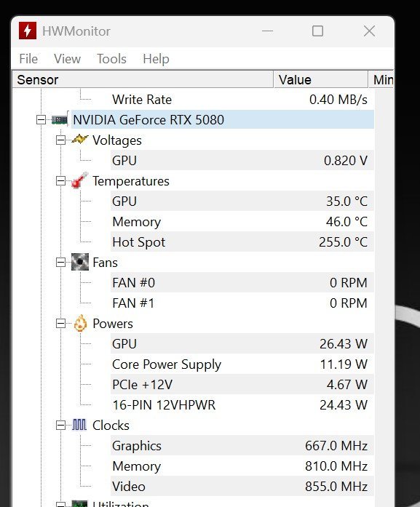Open the Tools menu
This screenshot has width=420, height=507.
click(111, 59)
